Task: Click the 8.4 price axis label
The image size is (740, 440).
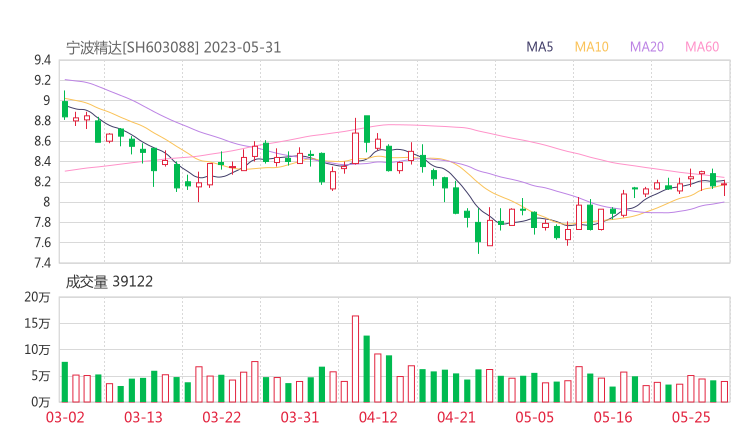Action: [42, 161]
